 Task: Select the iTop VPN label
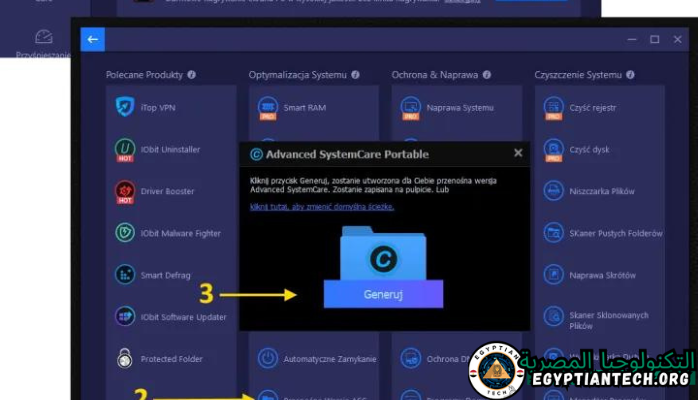158,108
